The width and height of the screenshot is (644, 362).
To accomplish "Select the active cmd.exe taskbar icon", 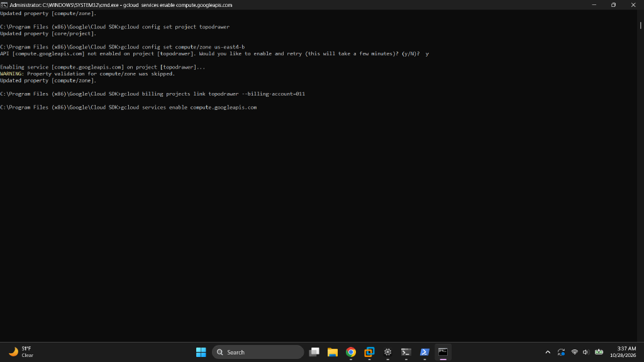I will pyautogui.click(x=443, y=352).
